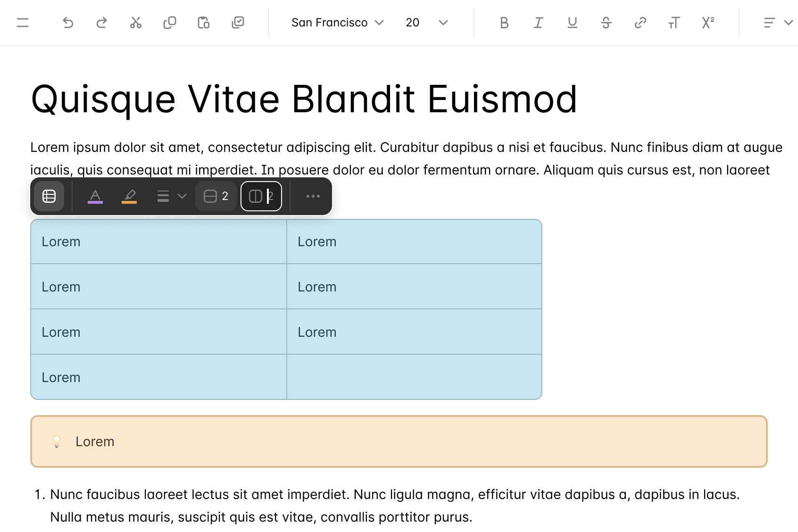Click the lightbulb in the Lorem callout box
The image size is (798, 532).
tap(57, 441)
